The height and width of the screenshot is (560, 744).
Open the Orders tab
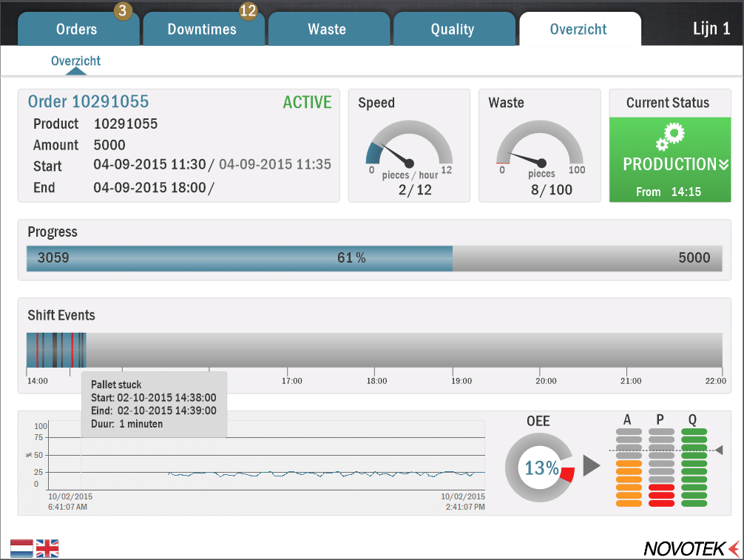(x=77, y=30)
